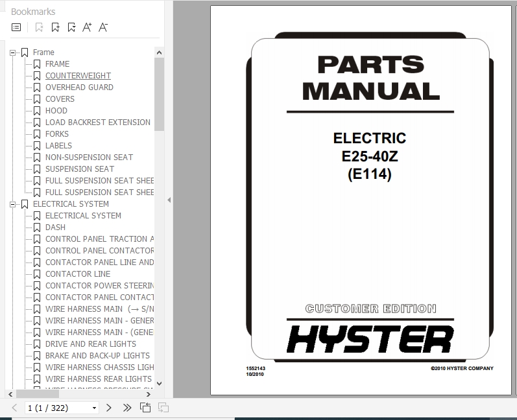The width and height of the screenshot is (517, 420).
Task: Click the add new bookmark icon
Action: pyautogui.click(x=55, y=27)
